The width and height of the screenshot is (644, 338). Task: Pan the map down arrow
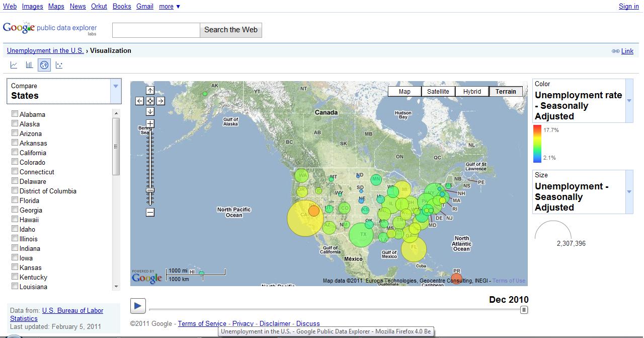(x=150, y=111)
